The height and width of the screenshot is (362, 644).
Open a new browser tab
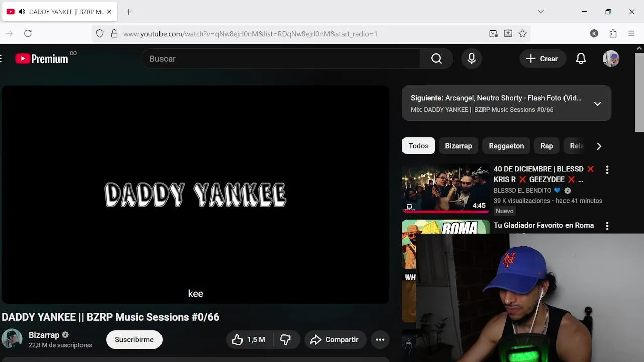pos(129,12)
